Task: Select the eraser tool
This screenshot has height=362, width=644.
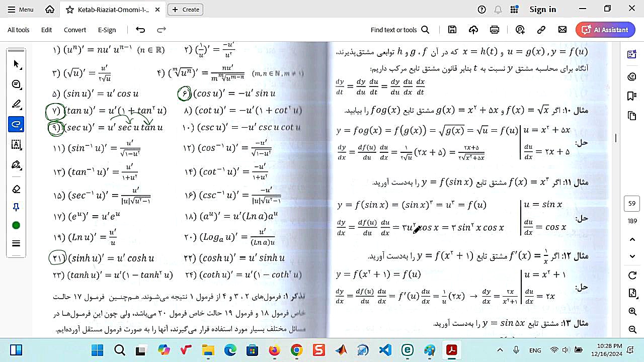Action: (x=16, y=189)
